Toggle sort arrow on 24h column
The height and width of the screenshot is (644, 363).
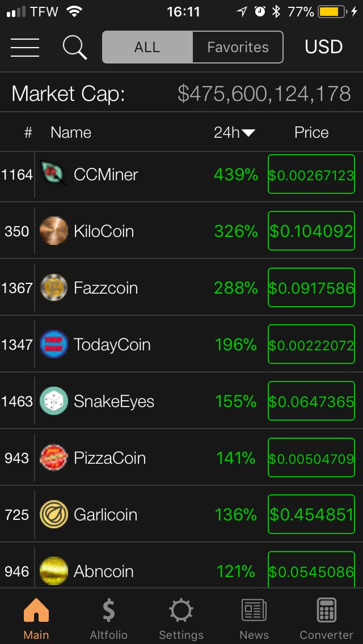pyautogui.click(x=248, y=133)
